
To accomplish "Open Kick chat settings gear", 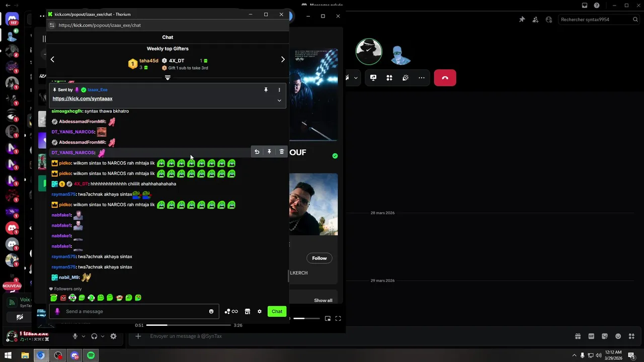I will click(x=260, y=312).
